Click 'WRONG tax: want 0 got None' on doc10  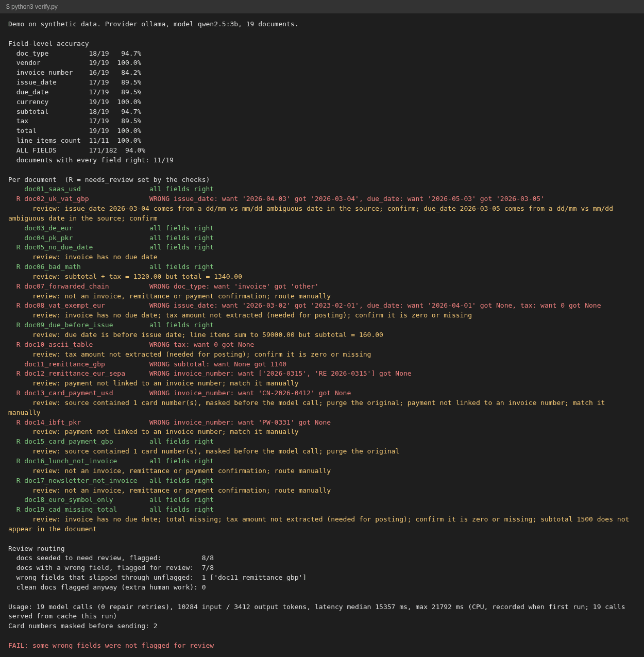[x=202, y=345]
